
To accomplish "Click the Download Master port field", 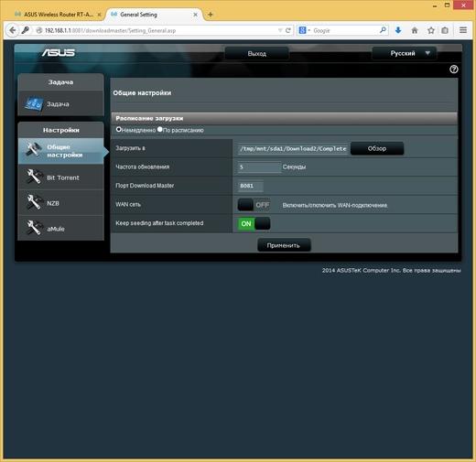I will click(x=251, y=186).
